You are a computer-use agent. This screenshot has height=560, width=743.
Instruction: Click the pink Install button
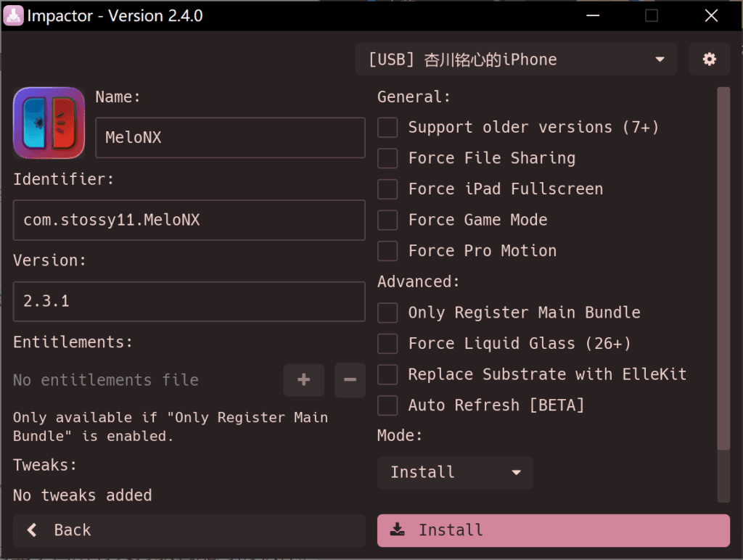(x=554, y=530)
